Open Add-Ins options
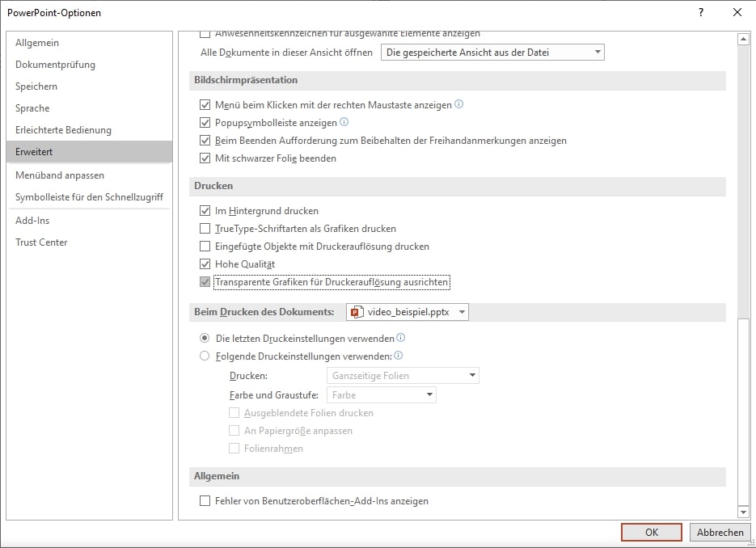Image resolution: width=756 pixels, height=548 pixels. point(89,221)
